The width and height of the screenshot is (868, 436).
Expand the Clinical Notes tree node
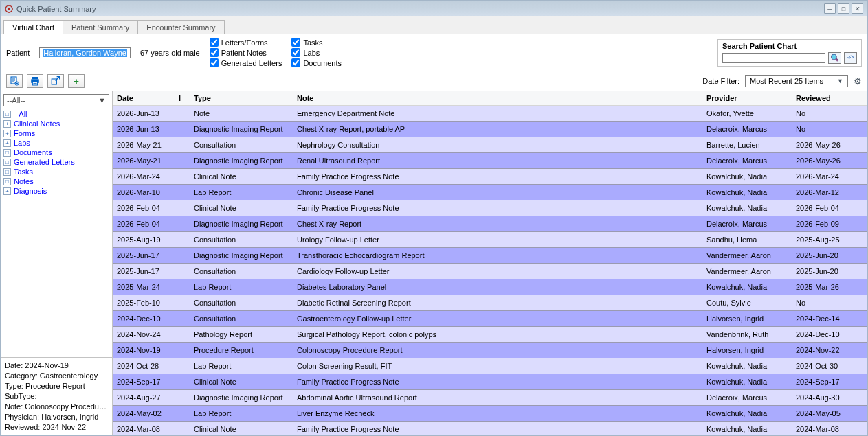click(7, 124)
